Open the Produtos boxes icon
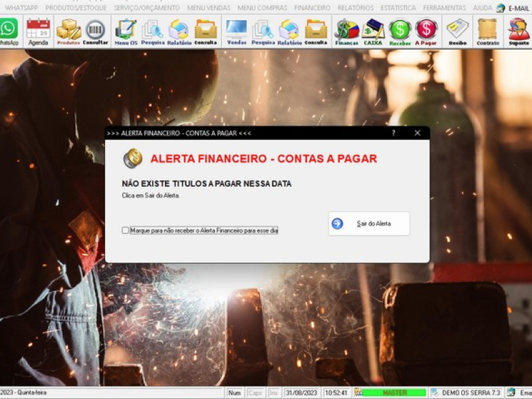 click(x=68, y=31)
